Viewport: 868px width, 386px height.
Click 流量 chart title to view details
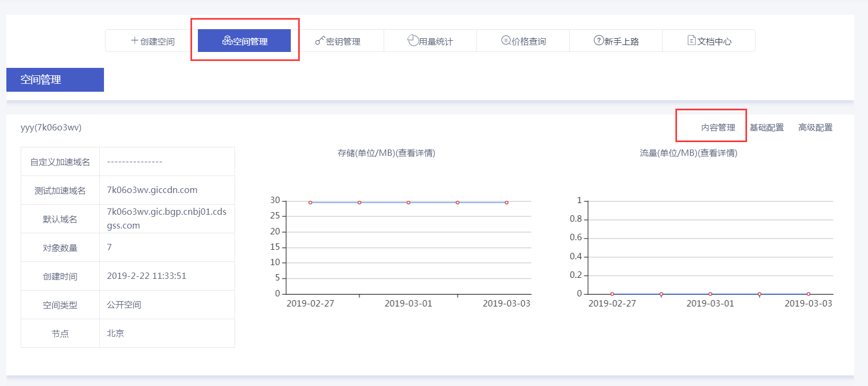[x=688, y=153]
